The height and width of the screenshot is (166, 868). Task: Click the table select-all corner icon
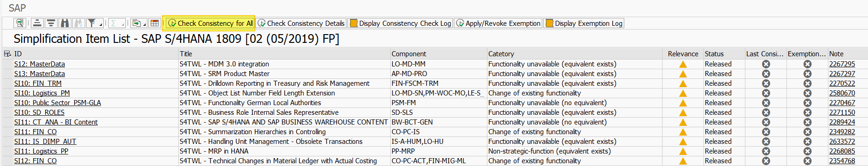pyautogui.click(x=7, y=54)
